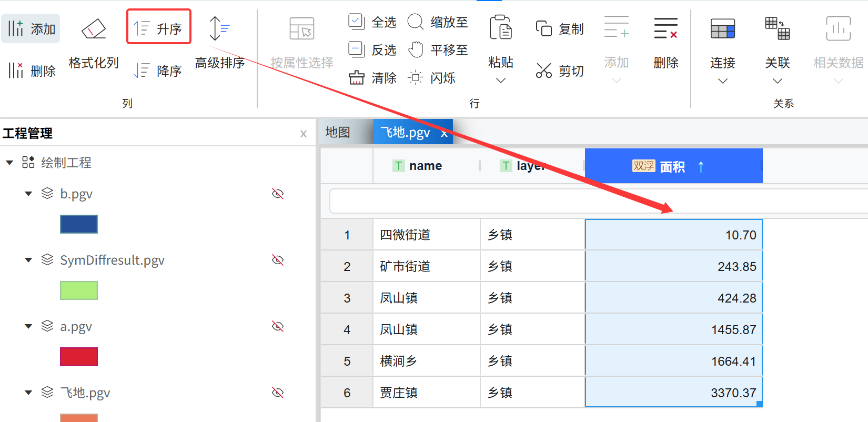The height and width of the screenshot is (422, 868).
Task: Click the red a.pgv color swatch
Action: [79, 357]
